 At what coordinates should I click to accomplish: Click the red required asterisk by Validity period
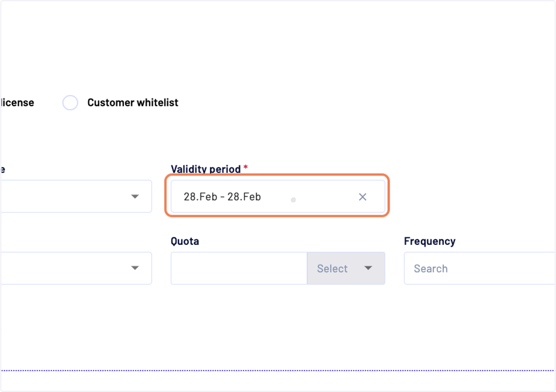[x=246, y=168]
